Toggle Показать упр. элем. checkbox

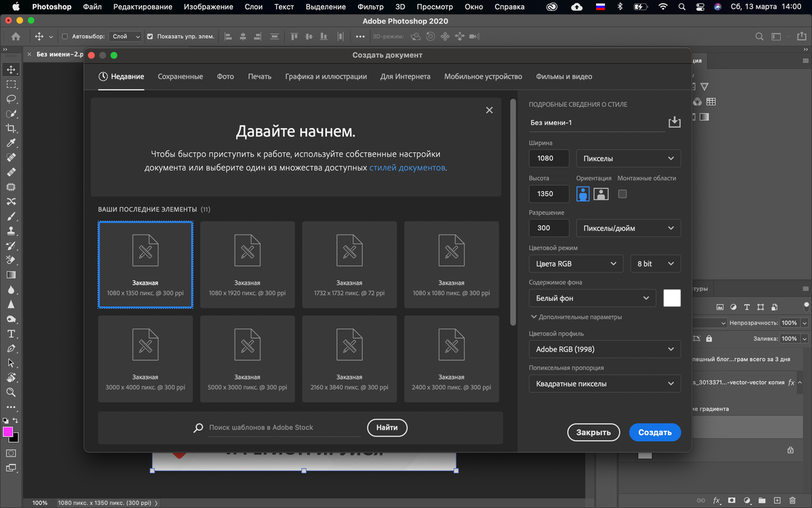pyautogui.click(x=150, y=37)
